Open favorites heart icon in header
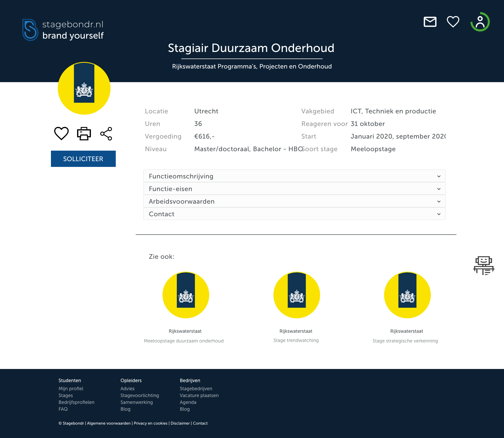 pyautogui.click(x=453, y=22)
